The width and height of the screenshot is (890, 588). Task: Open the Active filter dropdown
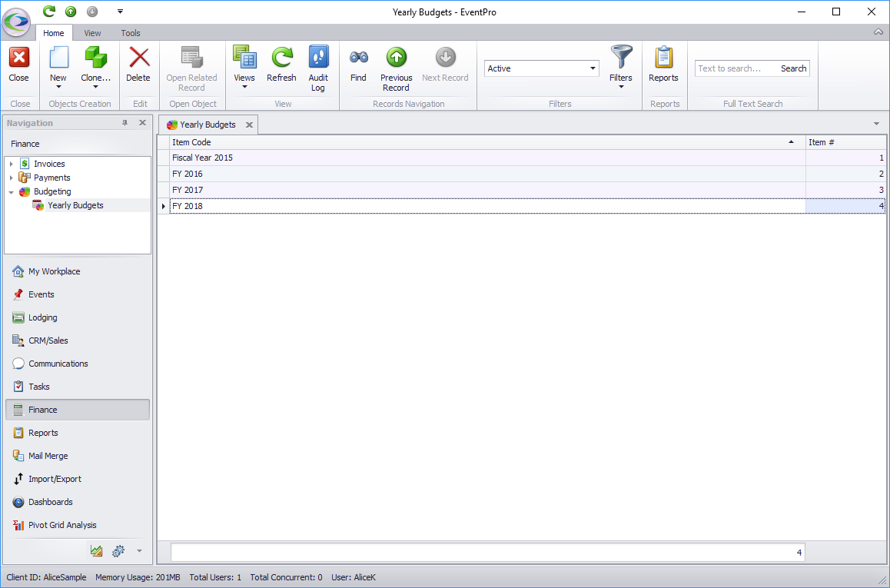pyautogui.click(x=593, y=68)
